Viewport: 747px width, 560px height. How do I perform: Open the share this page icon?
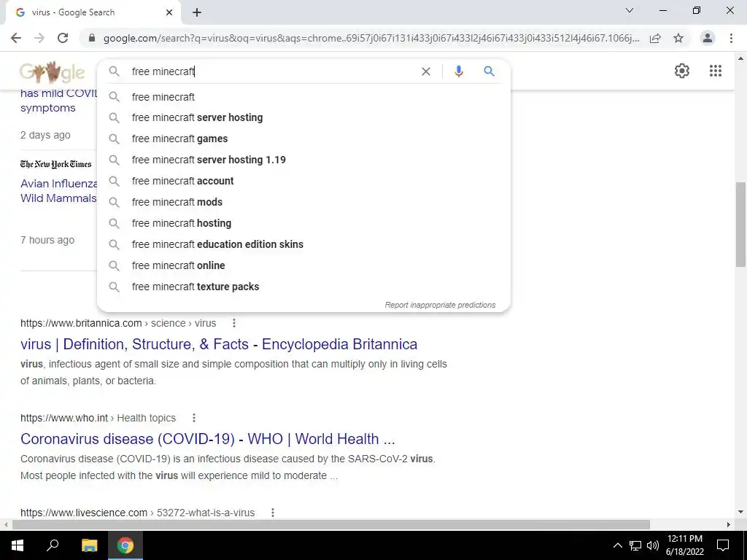pyautogui.click(x=655, y=38)
